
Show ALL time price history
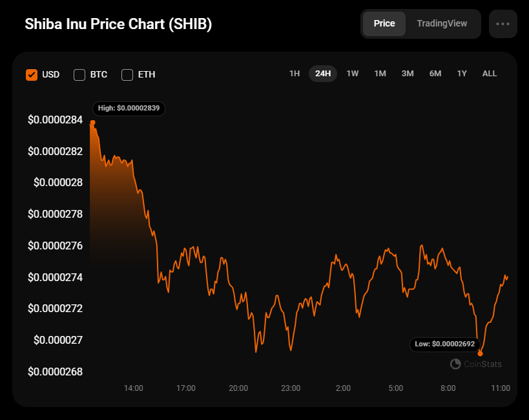pyautogui.click(x=490, y=74)
